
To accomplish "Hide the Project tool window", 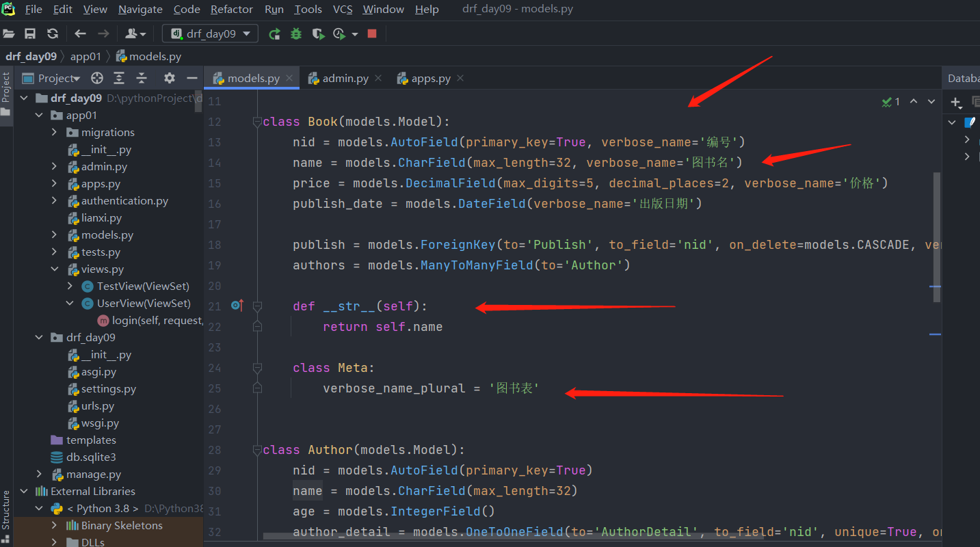I will 192,78.
